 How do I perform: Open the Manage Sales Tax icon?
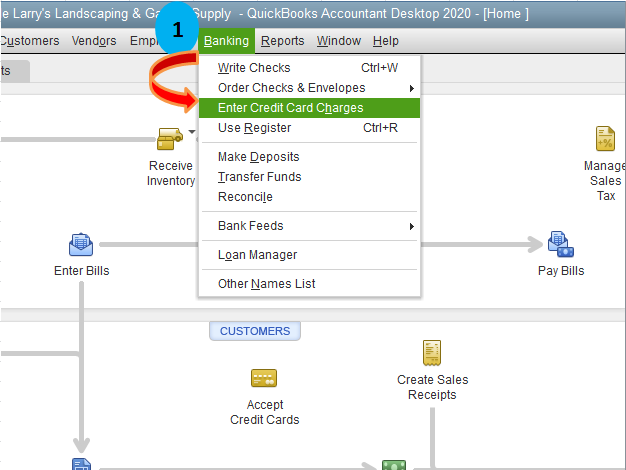605,139
